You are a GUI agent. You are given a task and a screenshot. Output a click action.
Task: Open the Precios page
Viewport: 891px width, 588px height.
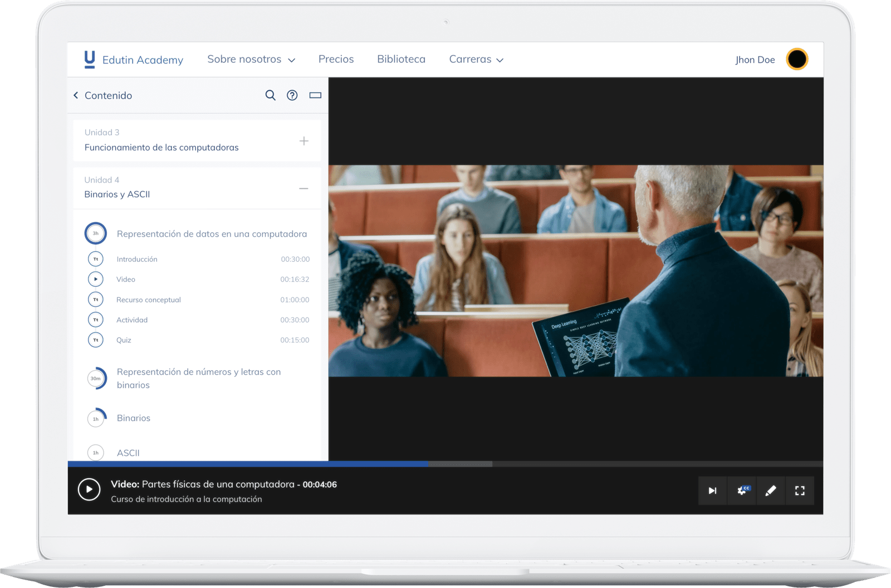click(336, 59)
